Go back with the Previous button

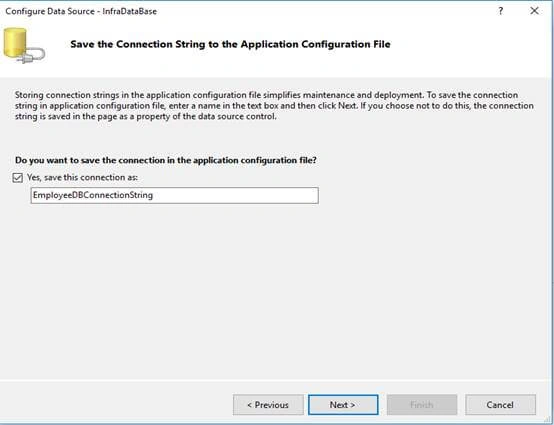268,405
